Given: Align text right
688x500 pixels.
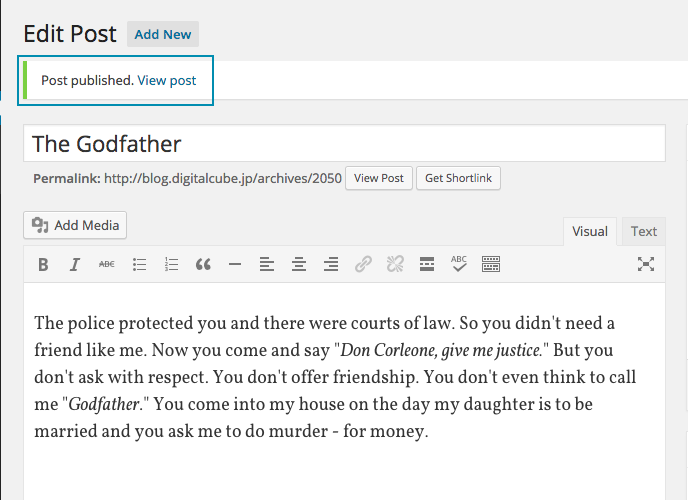Looking at the screenshot, I should pyautogui.click(x=330, y=265).
